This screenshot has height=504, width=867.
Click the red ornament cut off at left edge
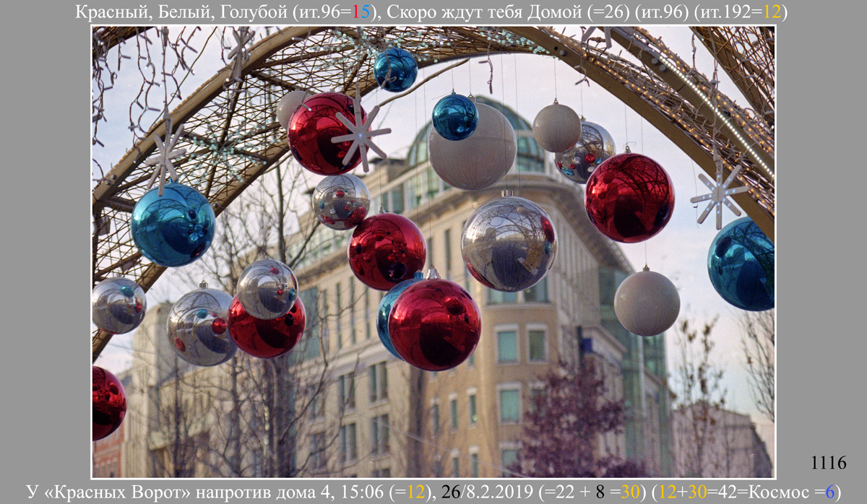107,403
